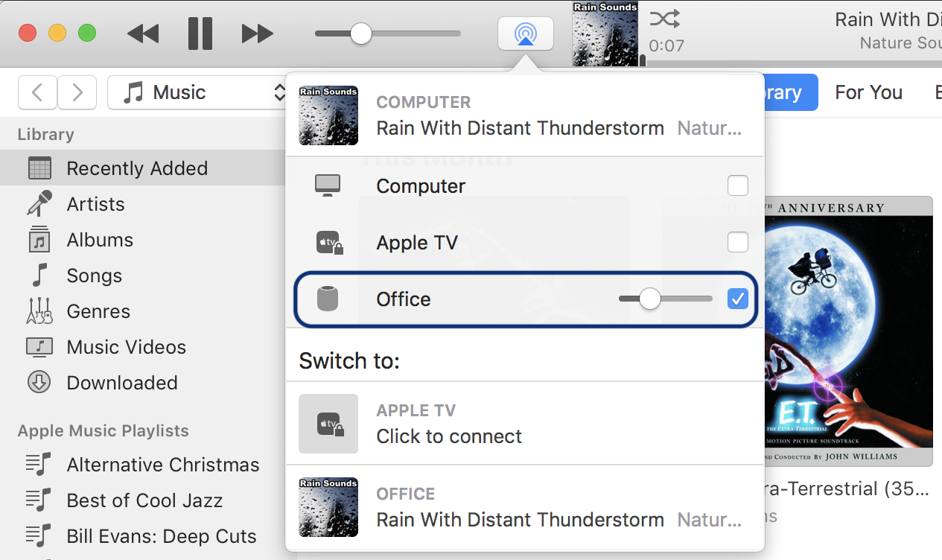The image size is (942, 560).
Task: Switch to Office Rain With Distant Thunderstorm
Action: click(x=525, y=507)
